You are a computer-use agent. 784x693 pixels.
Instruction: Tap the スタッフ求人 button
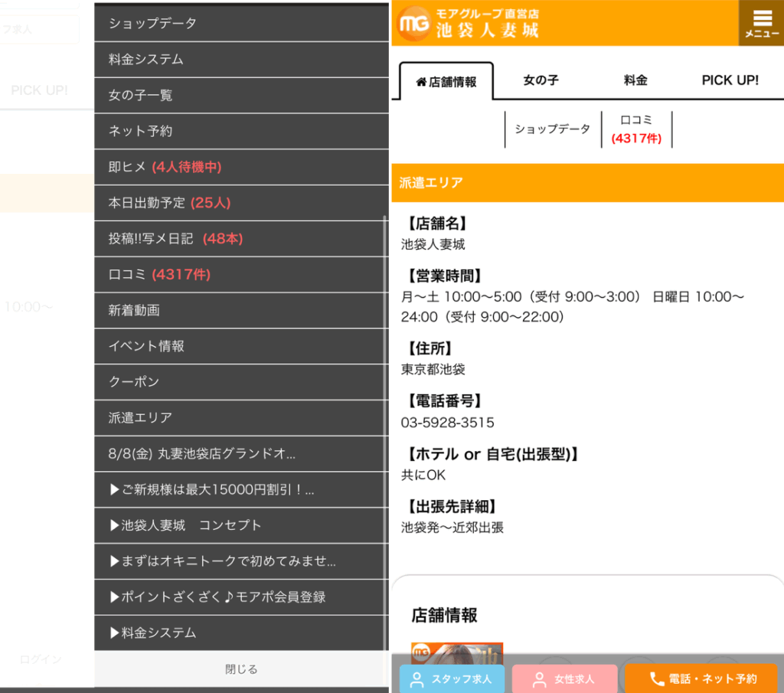(x=452, y=678)
